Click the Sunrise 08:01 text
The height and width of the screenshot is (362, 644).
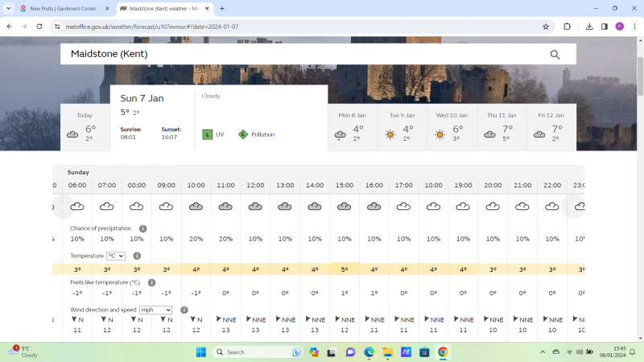[x=131, y=134]
